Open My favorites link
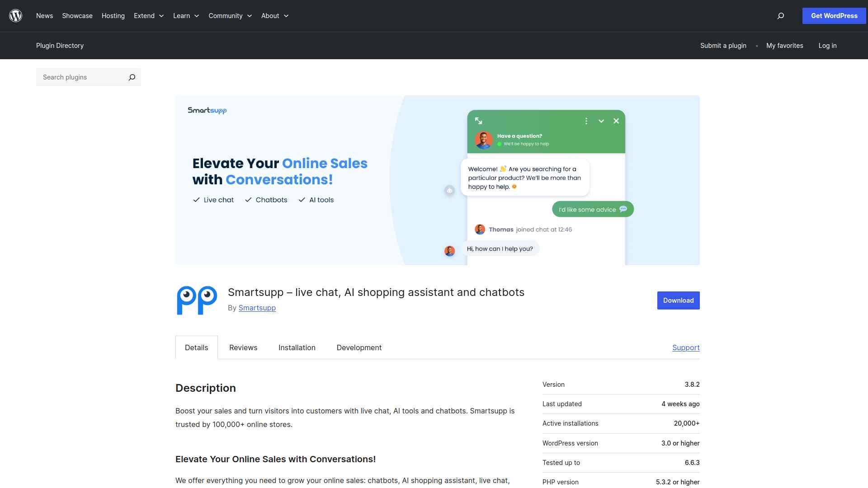 click(x=785, y=46)
